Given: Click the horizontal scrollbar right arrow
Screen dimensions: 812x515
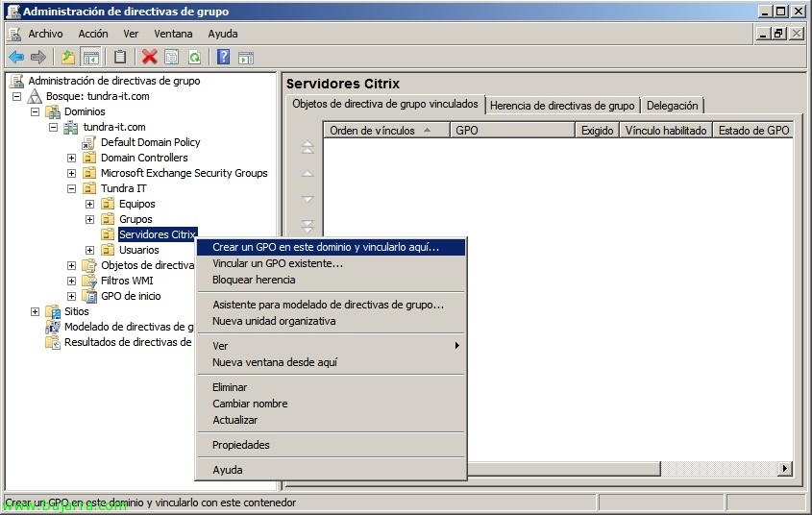Looking at the screenshot, I should tap(785, 469).
